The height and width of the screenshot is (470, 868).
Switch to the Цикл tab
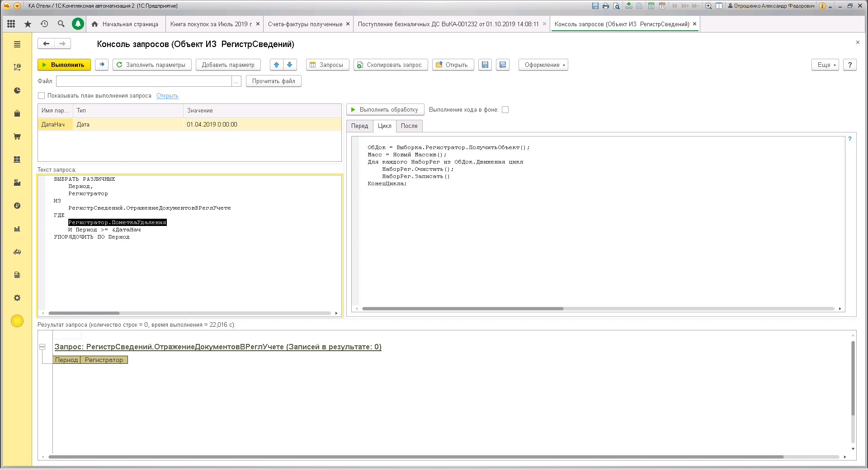pyautogui.click(x=385, y=126)
